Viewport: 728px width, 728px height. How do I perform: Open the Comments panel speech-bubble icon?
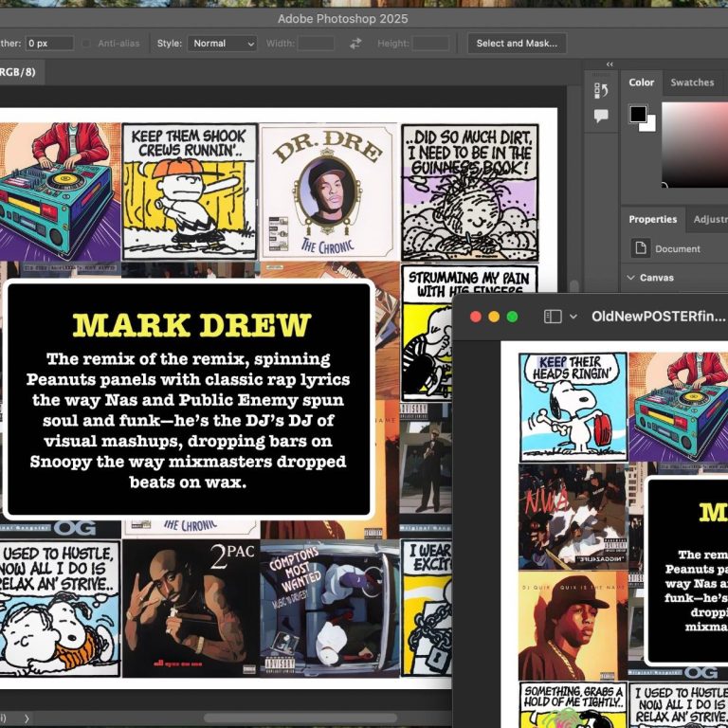[601, 116]
